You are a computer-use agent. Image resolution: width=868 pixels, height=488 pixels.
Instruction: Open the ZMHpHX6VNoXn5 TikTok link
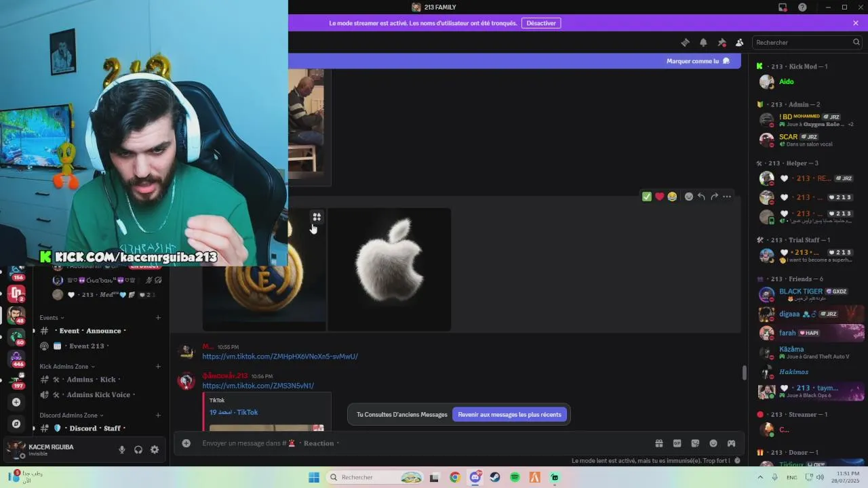point(280,357)
